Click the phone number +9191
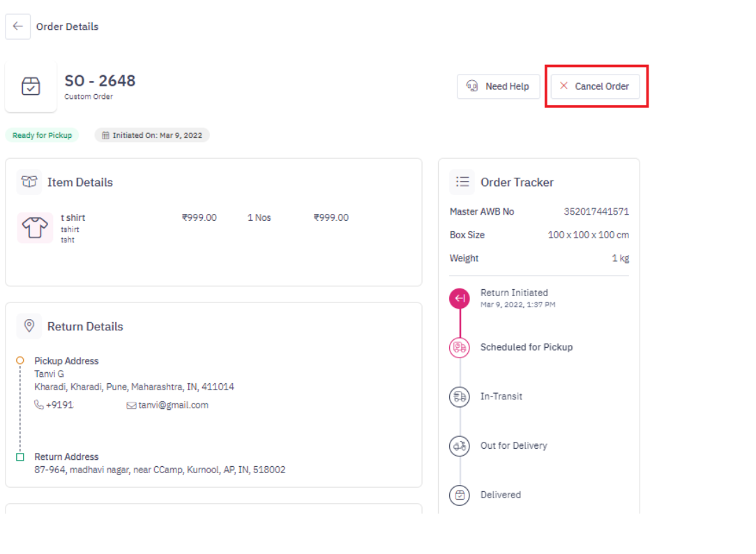Screen dimensions: 756x554 (x=60, y=405)
